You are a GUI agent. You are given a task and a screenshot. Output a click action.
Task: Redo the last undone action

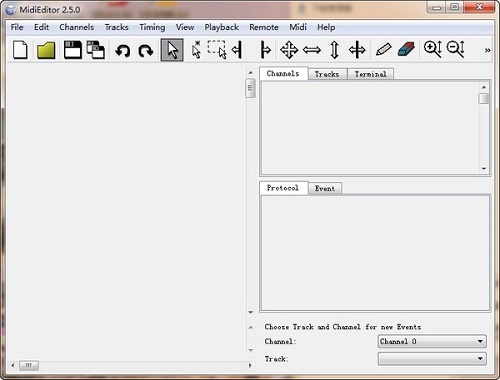coord(146,51)
